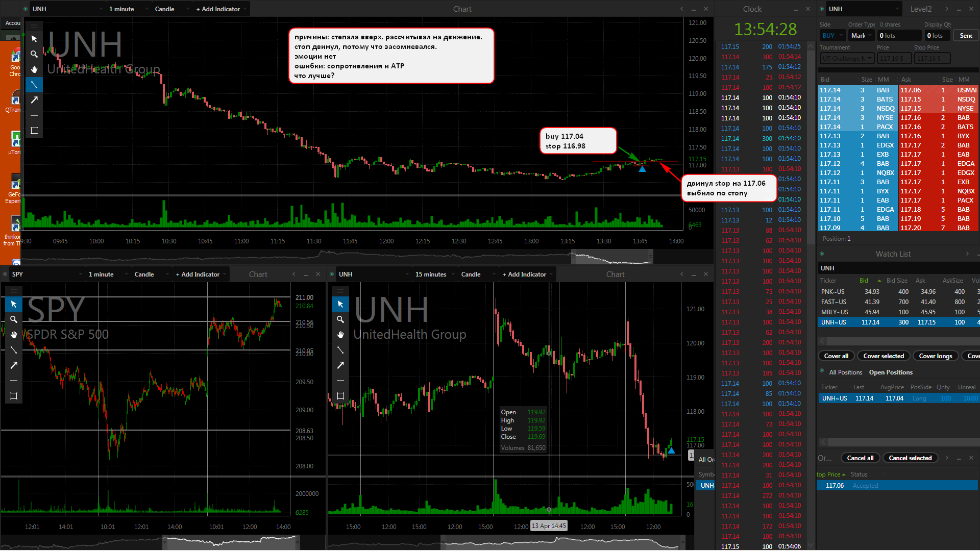The height and width of the screenshot is (551, 980).
Task: Open 15 minutes timeframe dropdown
Action: (x=436, y=274)
